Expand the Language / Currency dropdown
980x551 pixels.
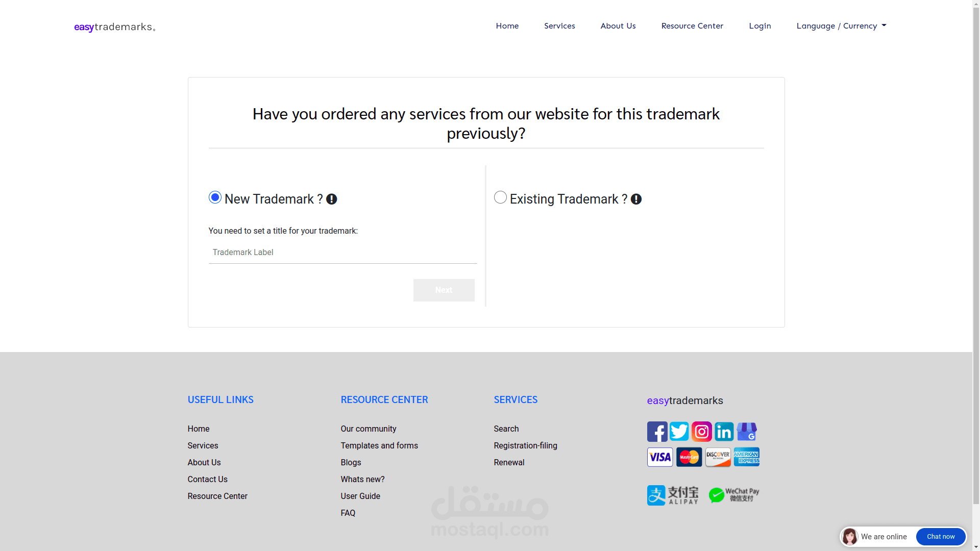tap(841, 26)
